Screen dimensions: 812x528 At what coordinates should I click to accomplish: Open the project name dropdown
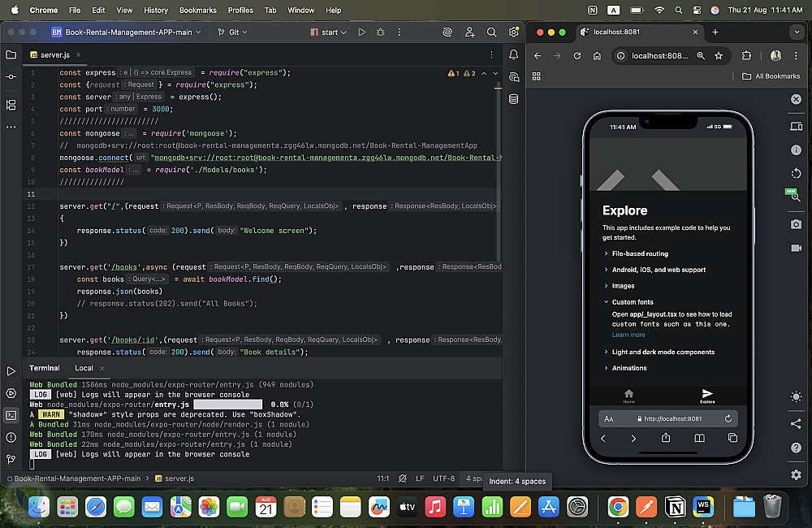click(126, 32)
